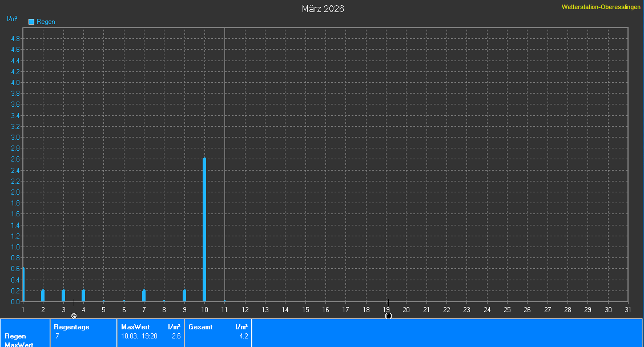Click the Regen legend label
The height and width of the screenshot is (347, 644).
point(46,22)
